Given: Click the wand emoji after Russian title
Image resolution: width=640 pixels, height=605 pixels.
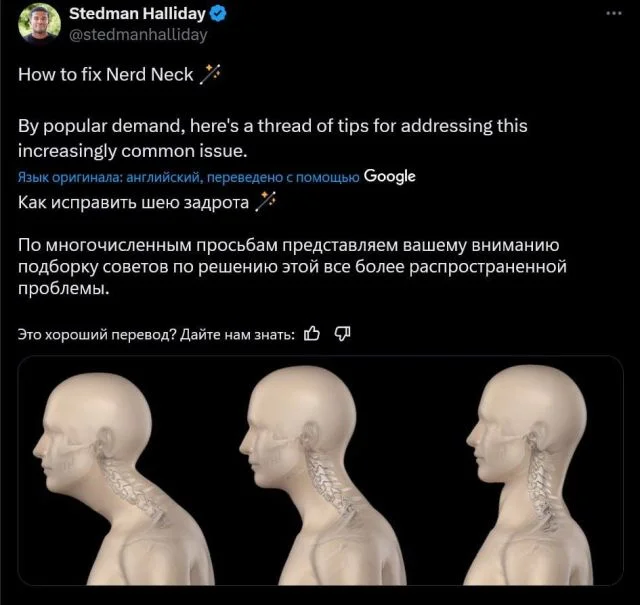Looking at the screenshot, I should (x=265, y=202).
